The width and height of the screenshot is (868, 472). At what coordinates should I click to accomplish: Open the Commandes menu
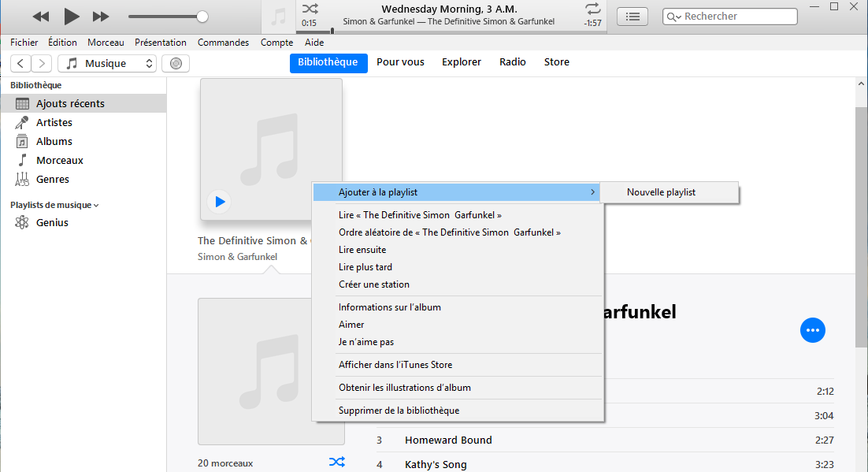tap(223, 42)
